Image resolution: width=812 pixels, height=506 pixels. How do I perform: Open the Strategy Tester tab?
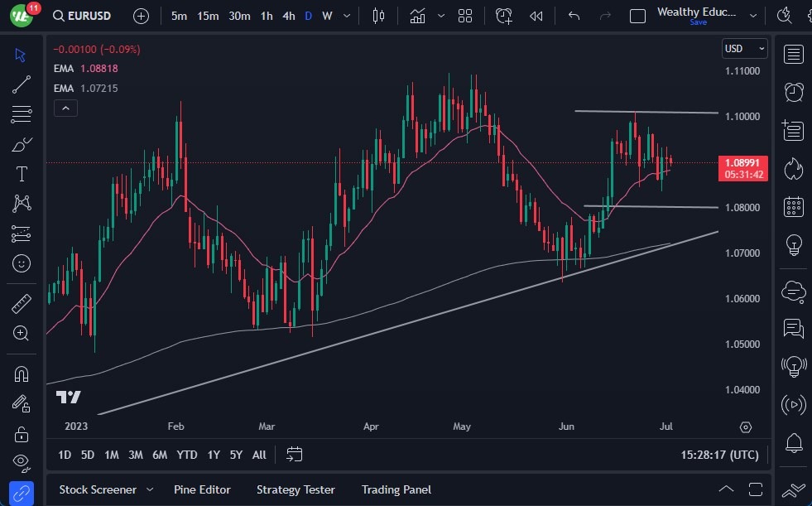coord(295,489)
